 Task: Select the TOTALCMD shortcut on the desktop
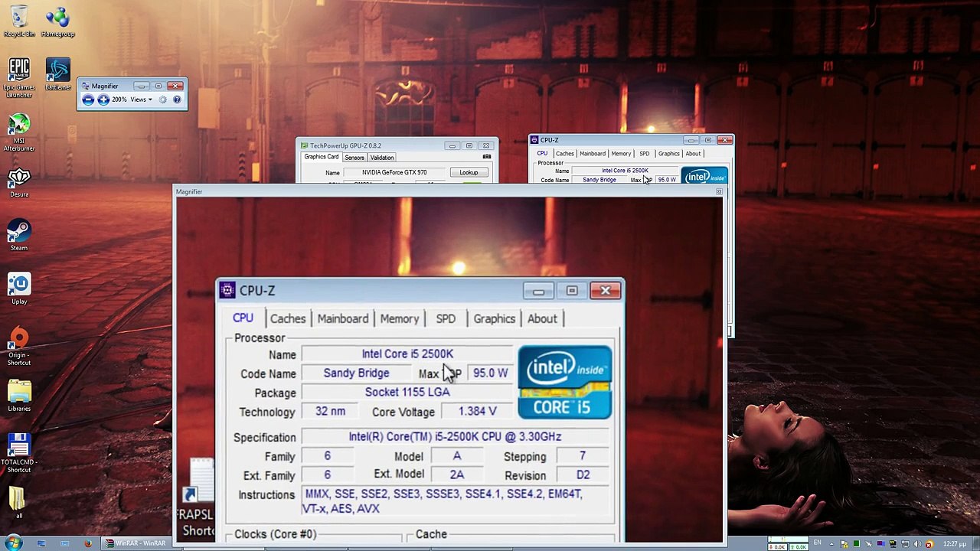click(19, 454)
